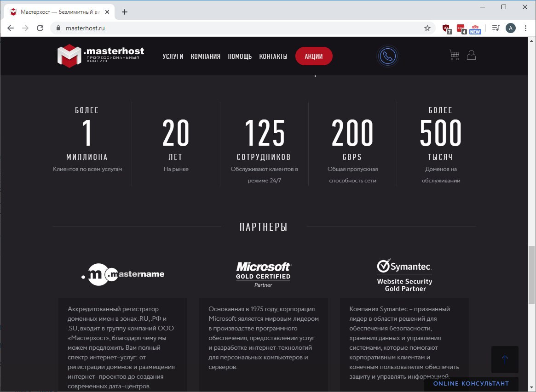Open the media control playlist icon
Viewport: 536px width, 392px height.
tap(496, 28)
